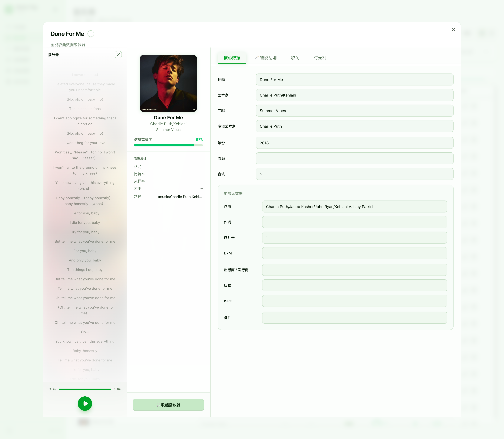This screenshot has width=504, height=439.
Task: Click the empty 流派 input field
Action: coord(354,159)
